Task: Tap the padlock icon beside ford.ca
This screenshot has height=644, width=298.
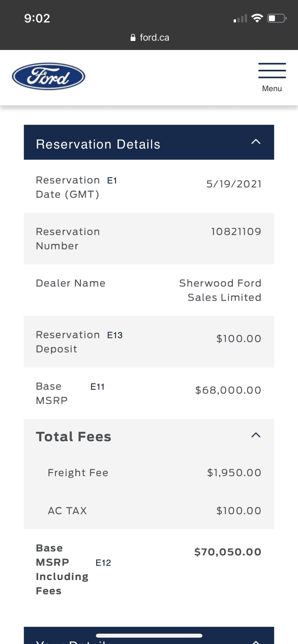Action: (133, 38)
